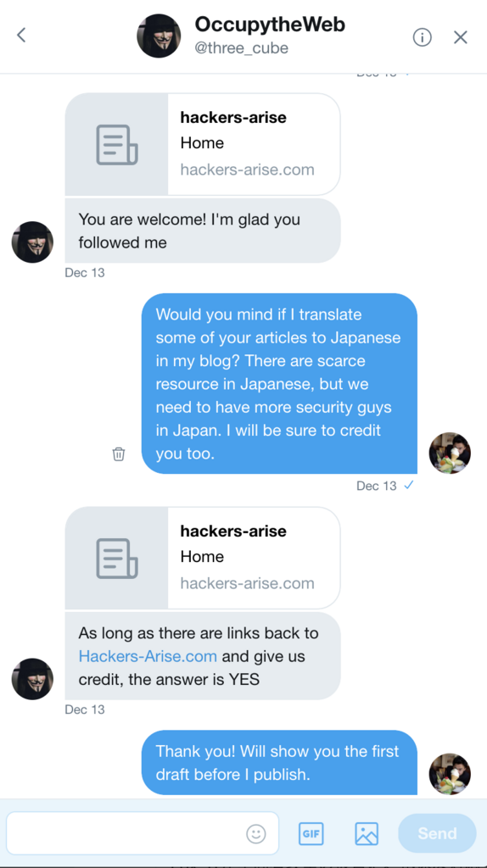Click your avatar beside 'Thank you' message

tap(450, 774)
